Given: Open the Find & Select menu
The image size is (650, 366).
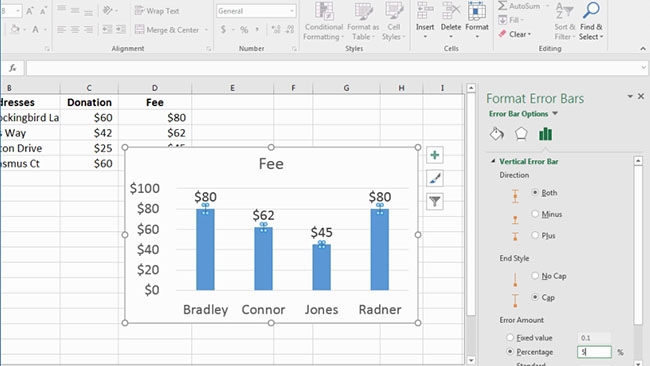Looking at the screenshot, I should 591,21.
